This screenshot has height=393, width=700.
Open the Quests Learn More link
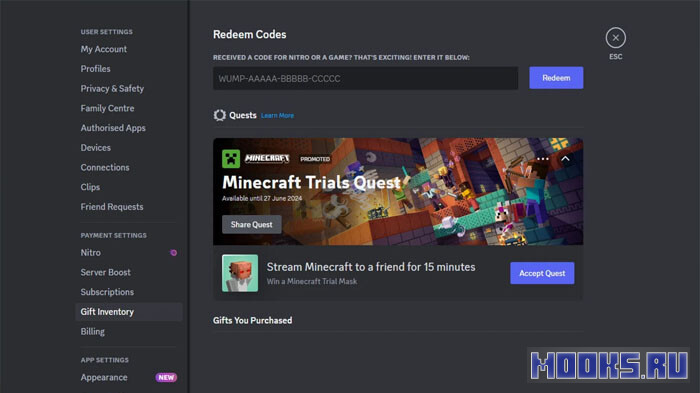point(277,116)
